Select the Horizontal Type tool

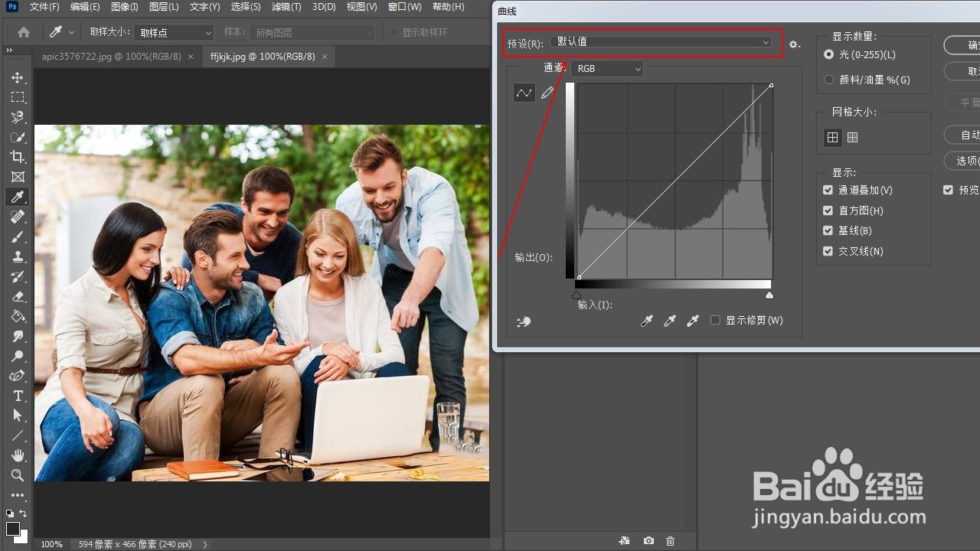click(x=17, y=396)
